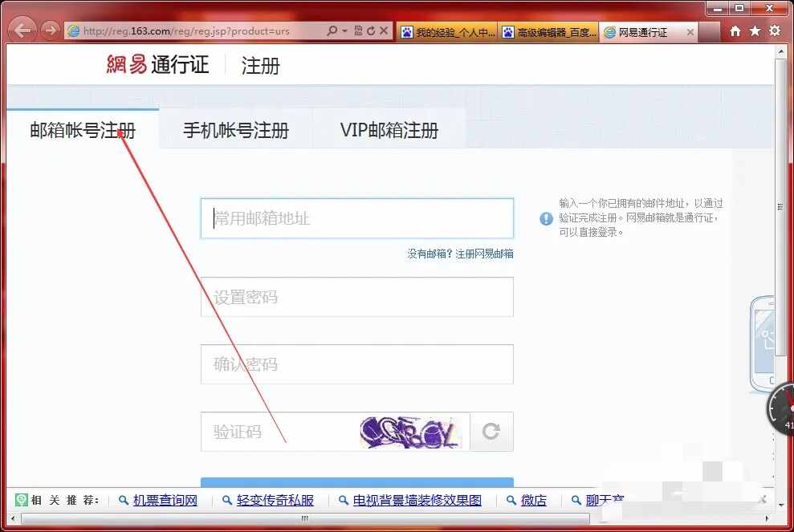This screenshot has height=532, width=794.
Task: Open the 轻变传奇私服 recommended link
Action: (275, 500)
